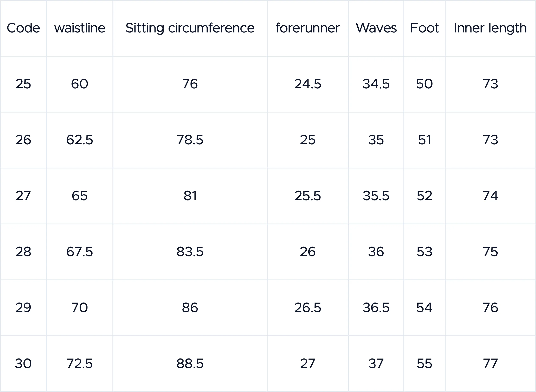
Task: Click sitting circumference value 88.5
Action: 190,364
